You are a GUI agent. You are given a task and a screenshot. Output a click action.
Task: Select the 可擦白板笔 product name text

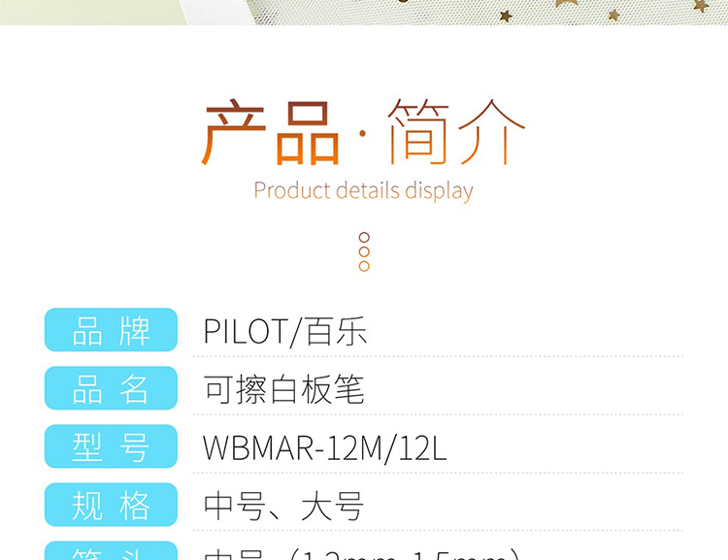pyautogui.click(x=283, y=389)
